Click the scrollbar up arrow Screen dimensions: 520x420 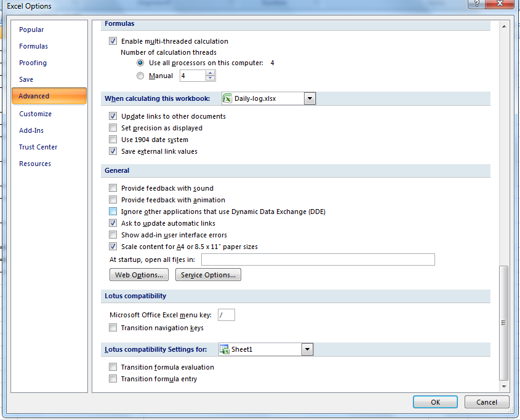pyautogui.click(x=504, y=26)
